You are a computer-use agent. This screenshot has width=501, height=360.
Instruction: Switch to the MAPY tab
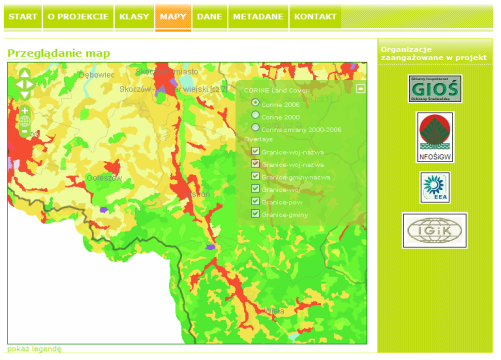click(x=173, y=17)
